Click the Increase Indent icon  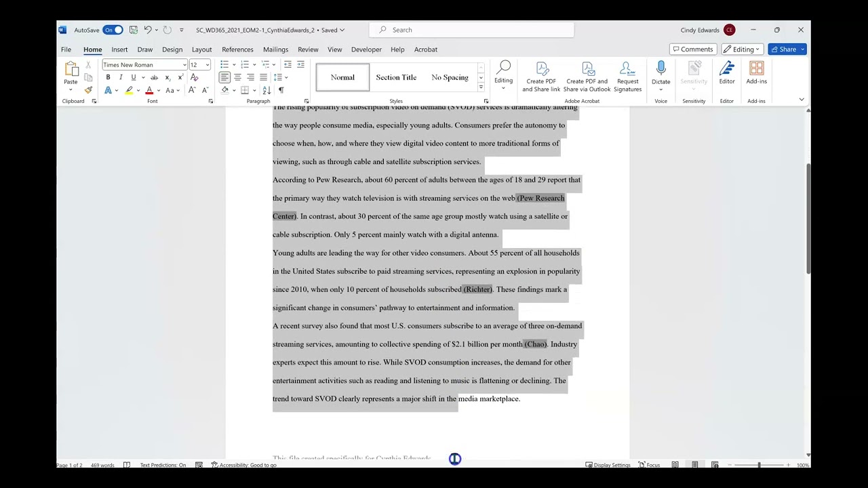[300, 64]
